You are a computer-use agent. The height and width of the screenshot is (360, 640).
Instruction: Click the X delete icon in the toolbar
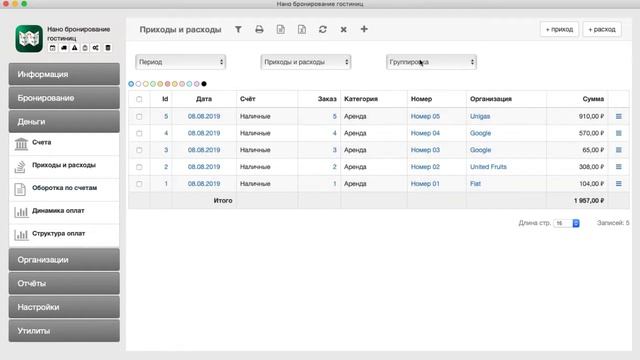344,29
